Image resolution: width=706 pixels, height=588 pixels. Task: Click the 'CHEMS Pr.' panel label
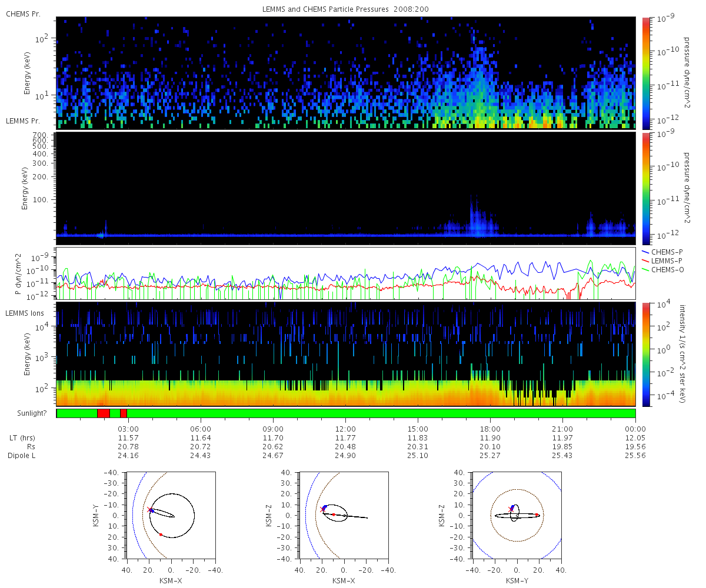click(23, 14)
